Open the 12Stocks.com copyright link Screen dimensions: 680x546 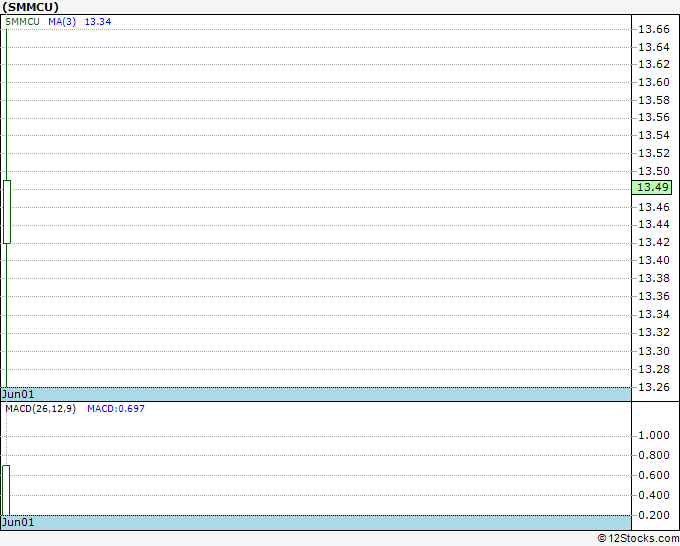638,539
